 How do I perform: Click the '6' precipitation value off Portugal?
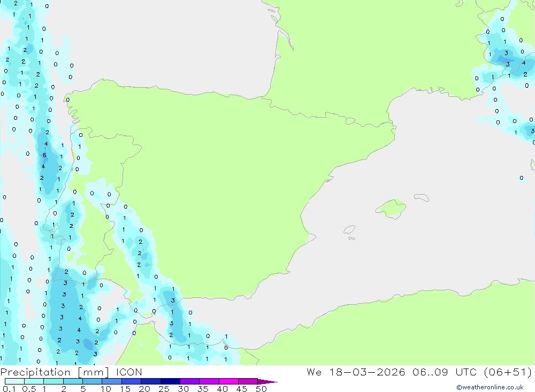point(44,155)
